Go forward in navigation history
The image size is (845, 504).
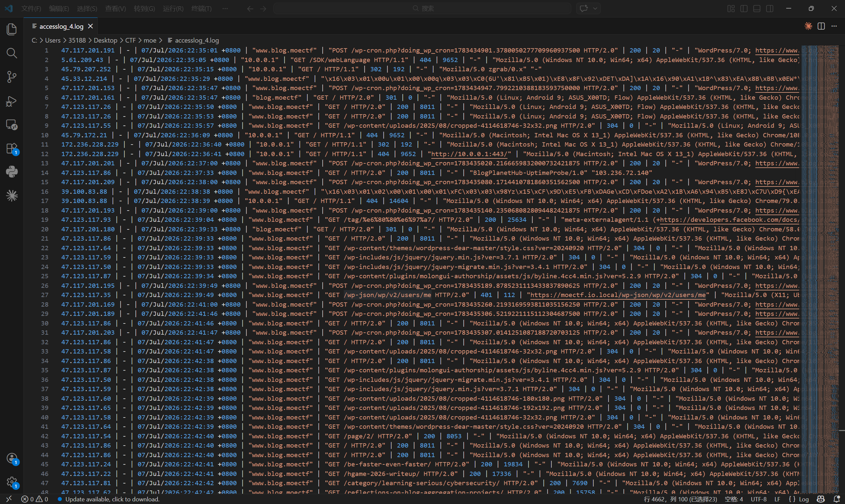pyautogui.click(x=263, y=9)
